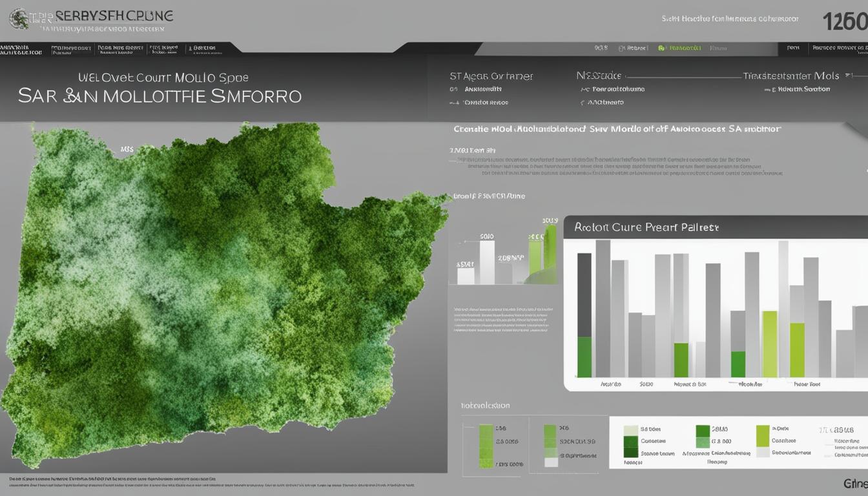Screen dimensions: 868x496
Task: Select the green highlighted tab in the top bar
Action: (x=679, y=48)
